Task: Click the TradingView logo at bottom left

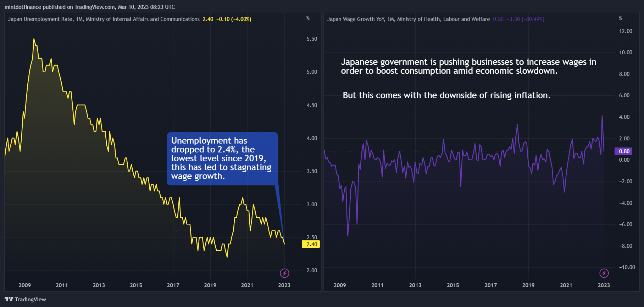Action: click(26, 300)
